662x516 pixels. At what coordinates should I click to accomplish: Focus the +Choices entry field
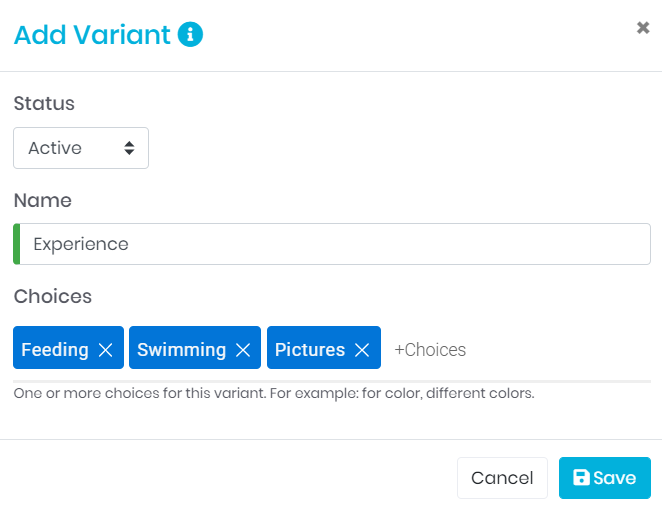coord(431,350)
